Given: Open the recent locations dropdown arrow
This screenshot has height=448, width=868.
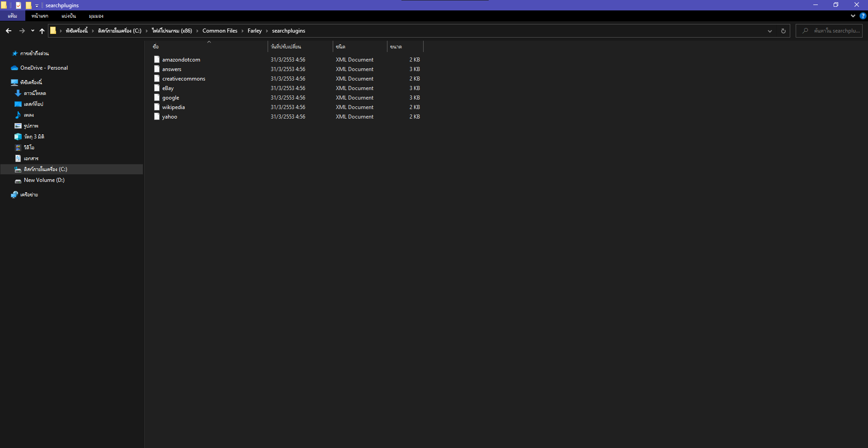Looking at the screenshot, I should (x=33, y=31).
